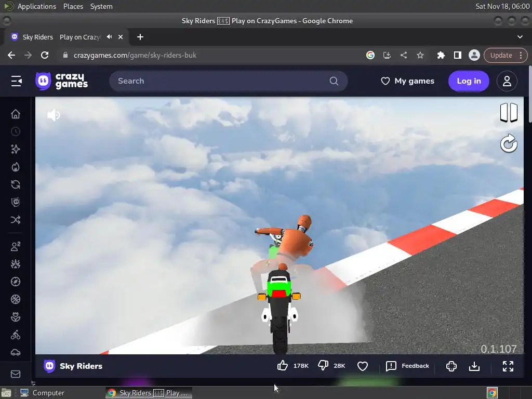Screen dimensions: 532x399
Task: Close the Sky Riders tab
Action: [121, 37]
